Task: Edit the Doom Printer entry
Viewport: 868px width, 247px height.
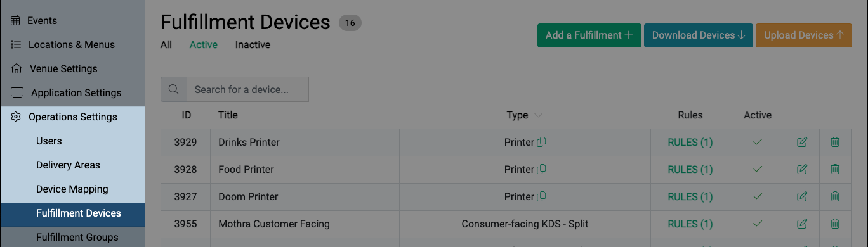Action: 802,196
